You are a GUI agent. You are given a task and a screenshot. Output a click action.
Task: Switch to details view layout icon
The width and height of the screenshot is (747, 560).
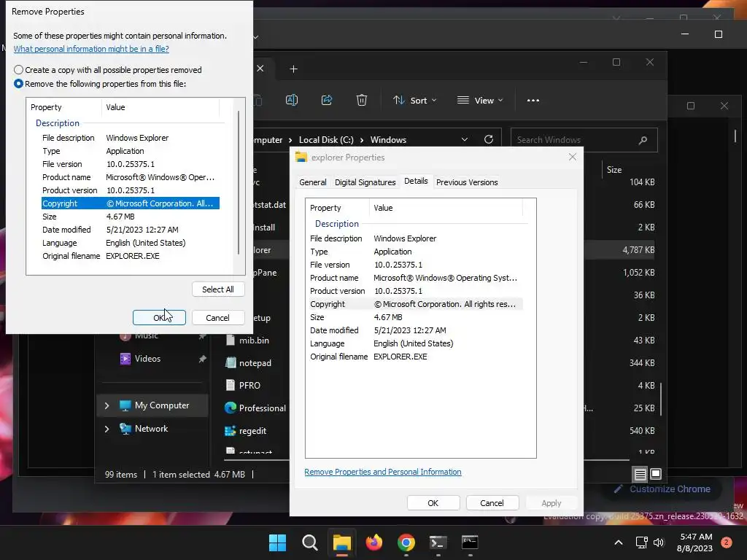[x=640, y=474]
